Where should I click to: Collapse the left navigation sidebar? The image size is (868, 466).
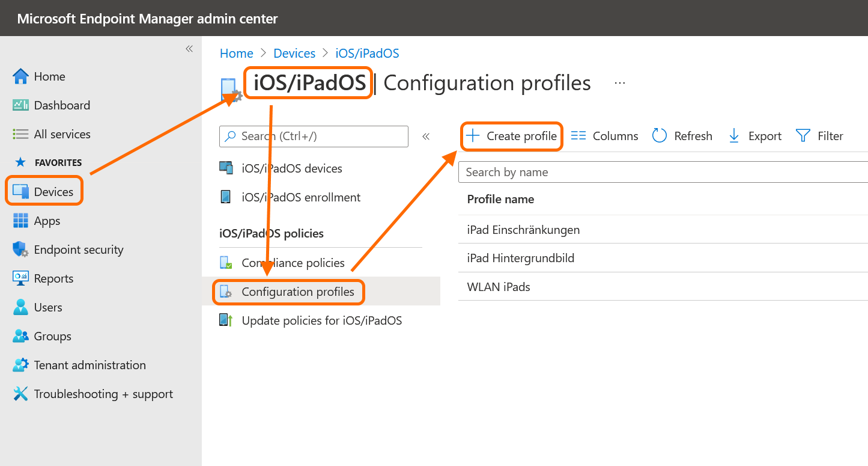click(x=189, y=49)
